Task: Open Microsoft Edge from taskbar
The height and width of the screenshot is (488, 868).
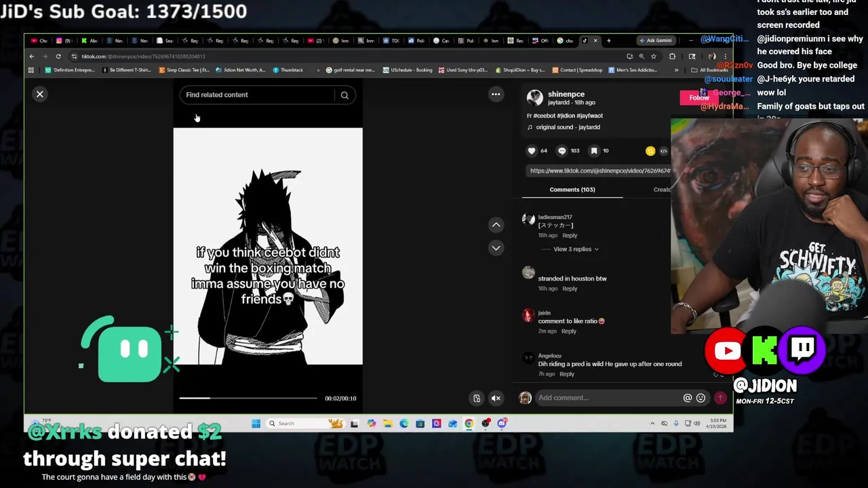Action: pyautogui.click(x=403, y=424)
